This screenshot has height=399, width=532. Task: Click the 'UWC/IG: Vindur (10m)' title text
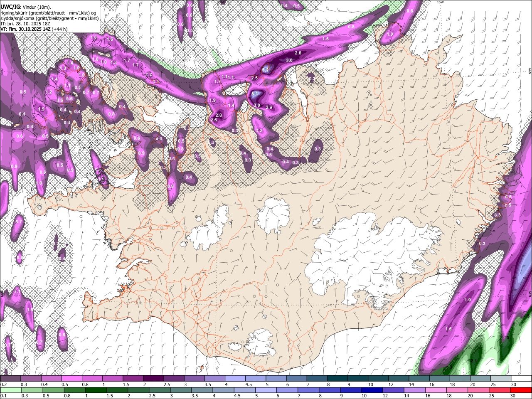[26, 7]
